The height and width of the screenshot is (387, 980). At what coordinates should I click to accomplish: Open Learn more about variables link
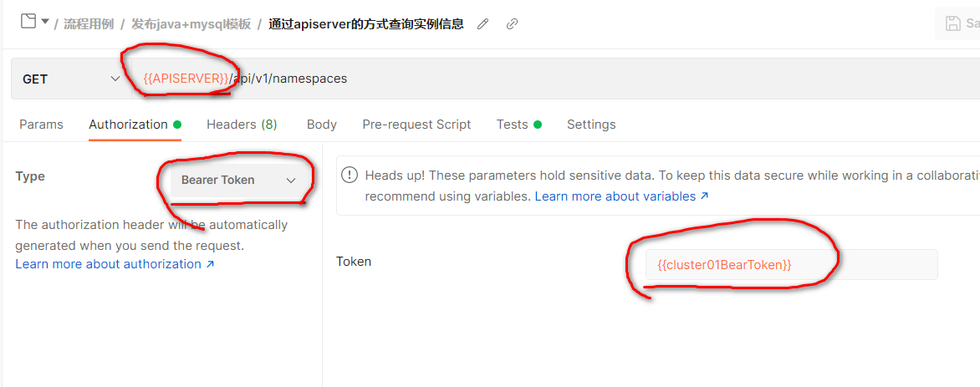621,196
